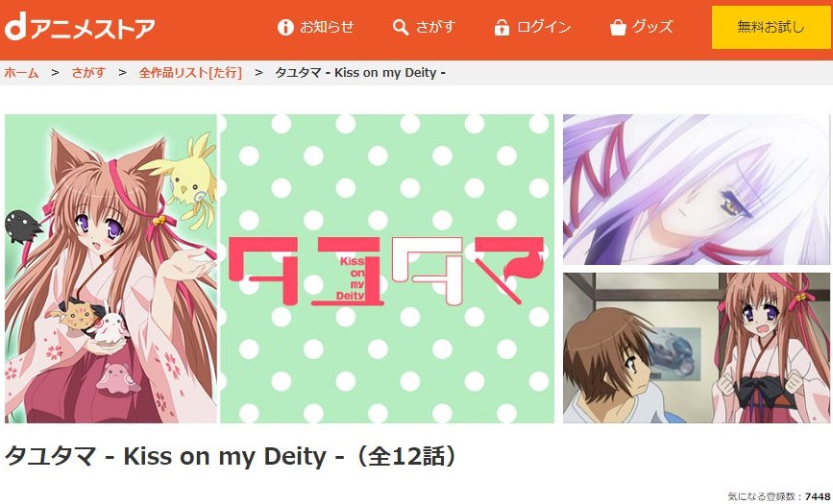Image resolution: width=833 pixels, height=504 pixels.
Task: Select the さがす menu label
Action: tap(435, 27)
